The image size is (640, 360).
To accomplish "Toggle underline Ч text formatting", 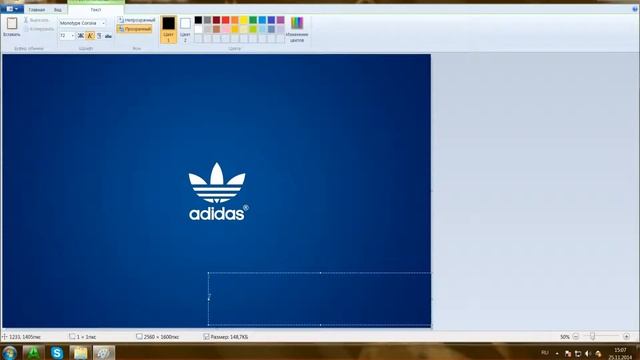I will 99,36.
